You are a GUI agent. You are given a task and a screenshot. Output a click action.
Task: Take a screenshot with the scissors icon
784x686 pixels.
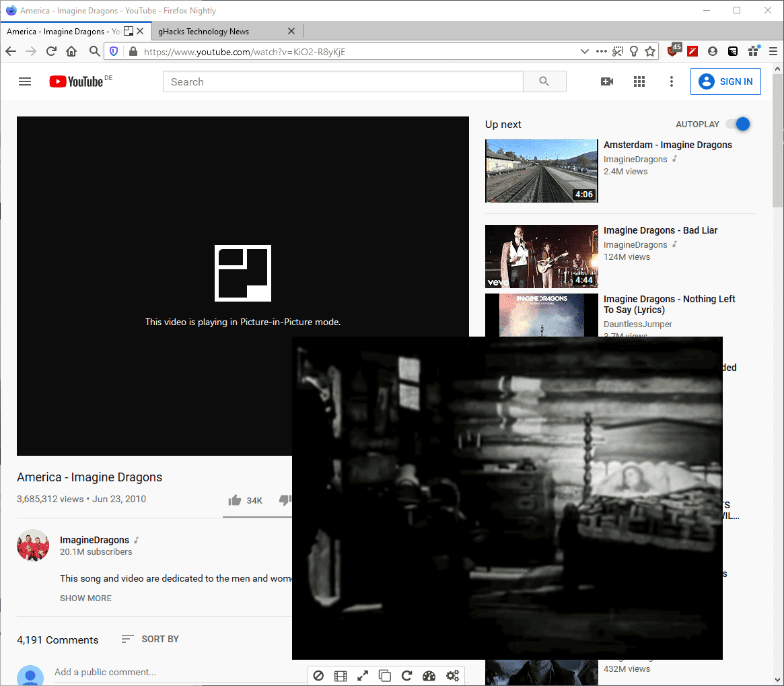[618, 51]
